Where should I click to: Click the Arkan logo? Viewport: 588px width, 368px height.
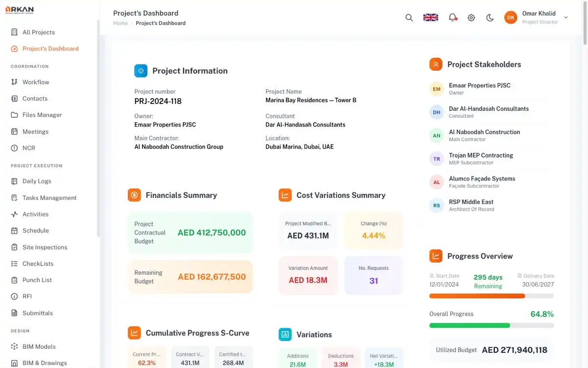pyautogui.click(x=20, y=10)
